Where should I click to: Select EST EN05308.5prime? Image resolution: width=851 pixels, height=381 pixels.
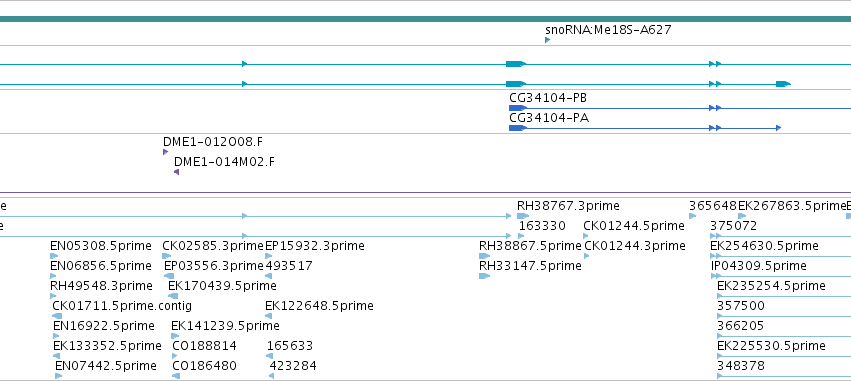click(100, 246)
